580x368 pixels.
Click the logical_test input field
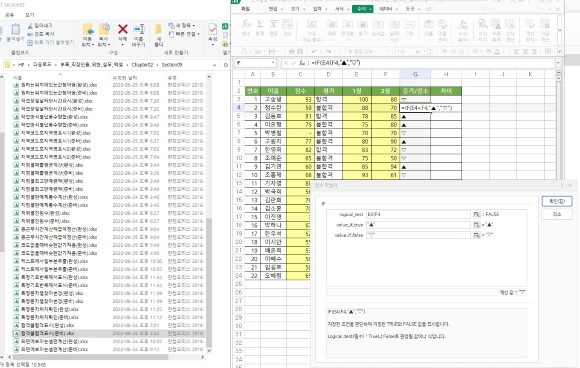point(418,214)
